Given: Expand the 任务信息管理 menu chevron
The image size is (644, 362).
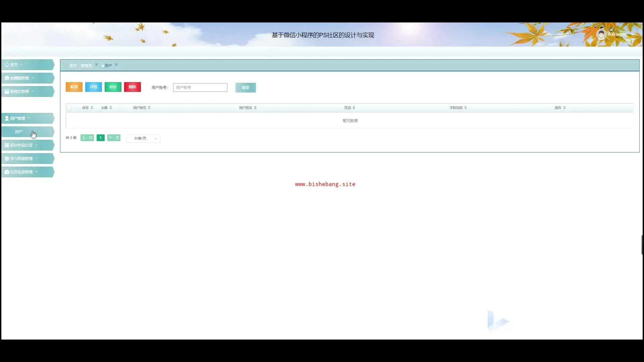Looking at the screenshot, I should 37,172.
